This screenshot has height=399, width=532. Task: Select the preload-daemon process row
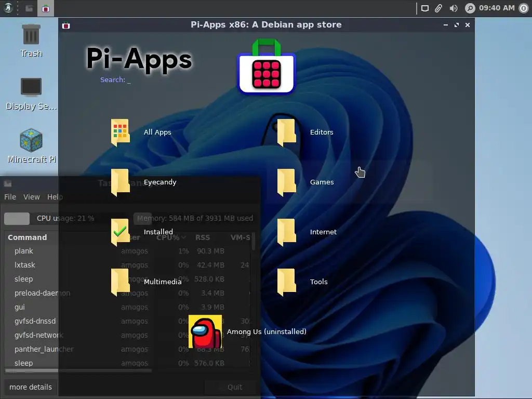pyautogui.click(x=128, y=293)
